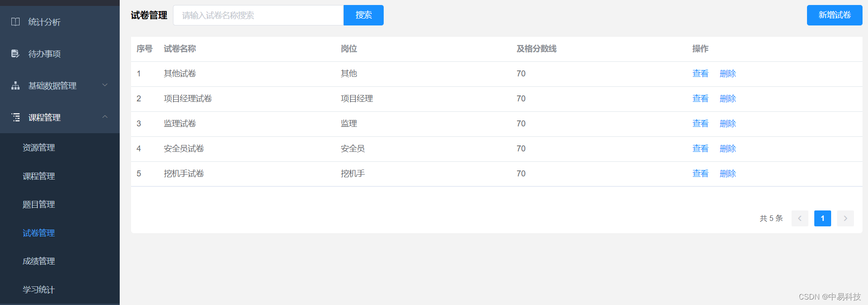Click the 项目经理试卷 name cell

188,99
